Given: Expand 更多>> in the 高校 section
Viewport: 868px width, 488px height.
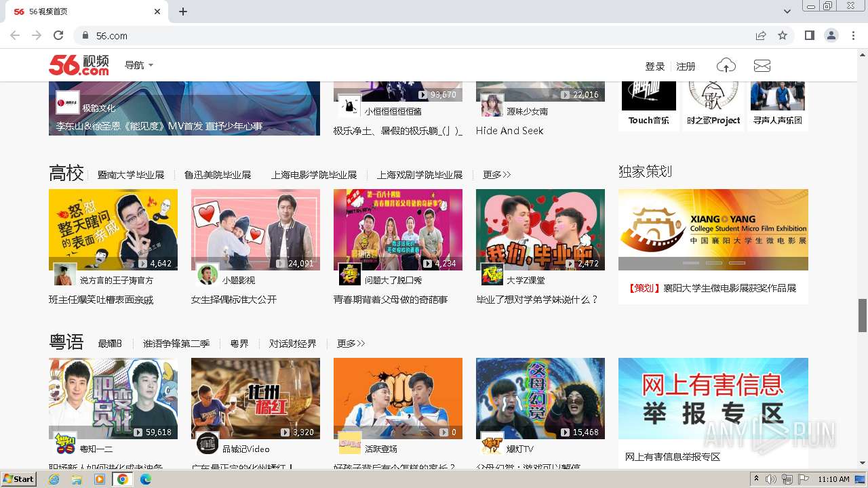Looking at the screenshot, I should [x=496, y=175].
